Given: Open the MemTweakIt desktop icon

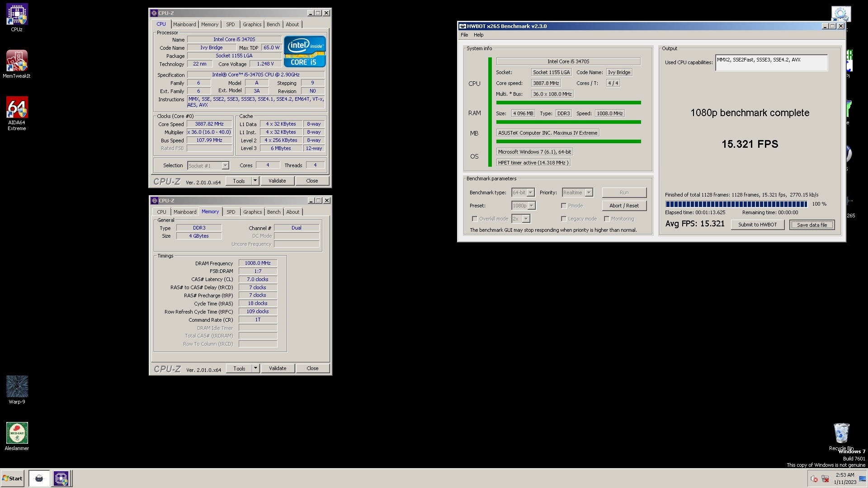Looking at the screenshot, I should (x=17, y=64).
